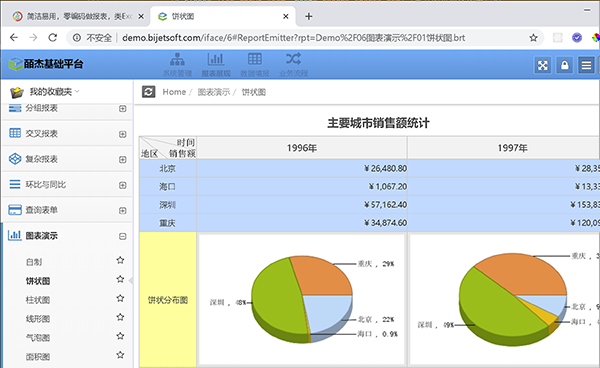The height and width of the screenshot is (368, 600).
Task: Select the 面积图 sidebar item
Action: point(38,357)
